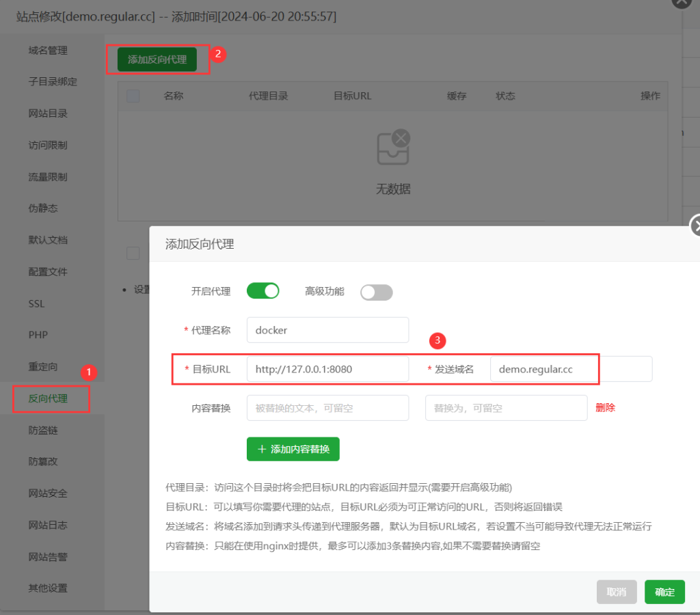Click the 替换为 input field
The width and height of the screenshot is (700, 615).
point(506,408)
